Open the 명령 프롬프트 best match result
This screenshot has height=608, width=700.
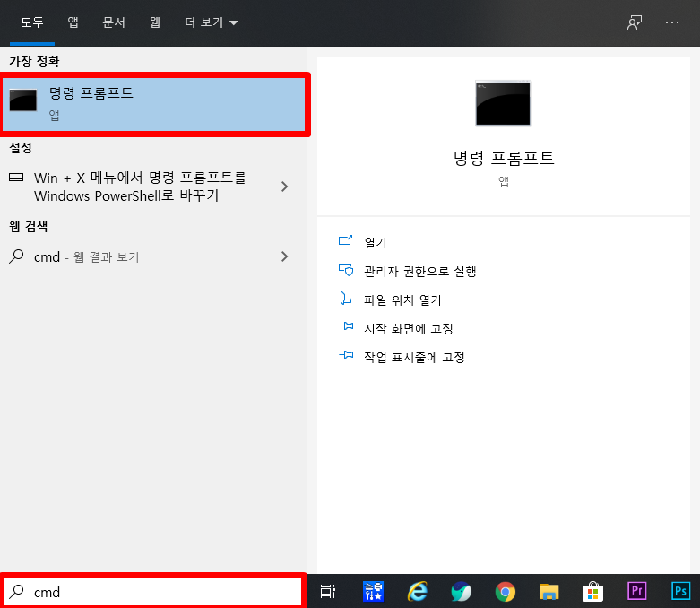pos(154,105)
